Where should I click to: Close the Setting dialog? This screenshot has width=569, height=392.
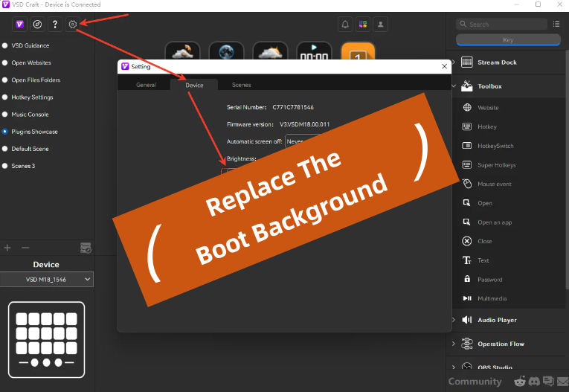coord(444,66)
